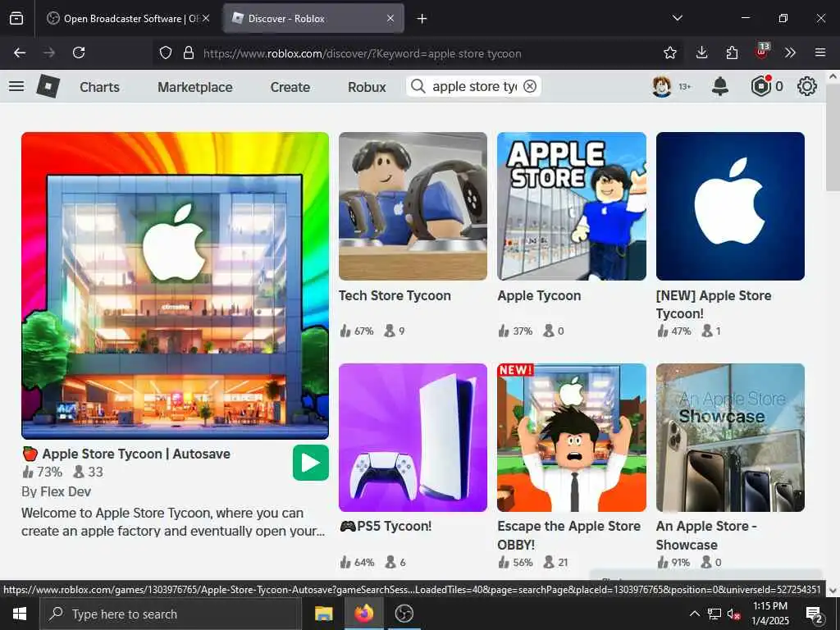This screenshot has height=630, width=840.
Task: Open the Create page
Action: (x=290, y=87)
